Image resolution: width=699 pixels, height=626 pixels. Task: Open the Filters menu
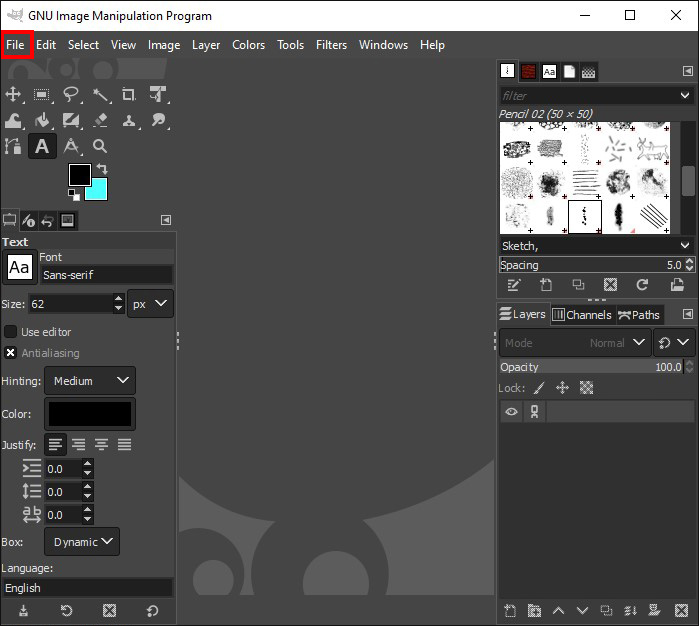(331, 45)
